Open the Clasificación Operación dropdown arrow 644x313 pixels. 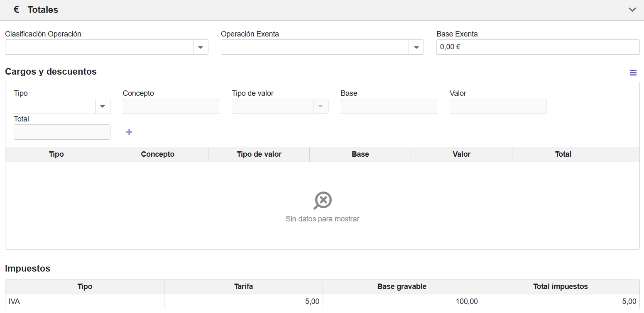coord(201,47)
